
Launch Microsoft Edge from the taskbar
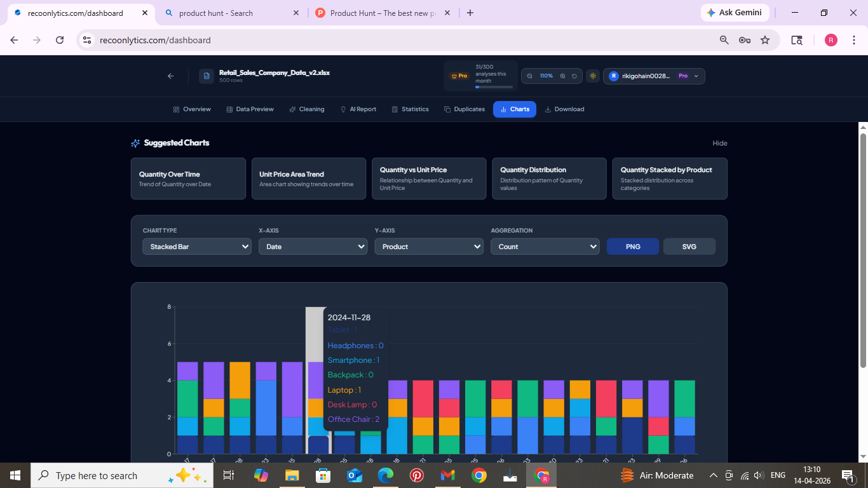point(386,475)
